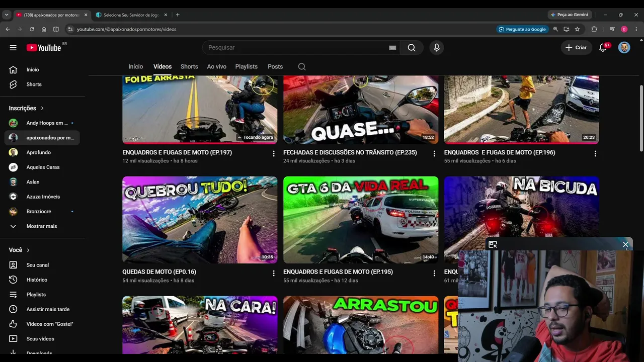This screenshot has width=644, height=362.
Task: Open the apaixonados por motores subscription
Action: coord(43,138)
